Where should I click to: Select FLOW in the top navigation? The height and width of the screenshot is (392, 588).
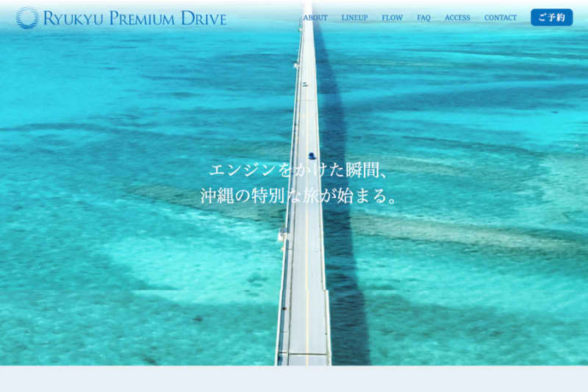coord(392,18)
